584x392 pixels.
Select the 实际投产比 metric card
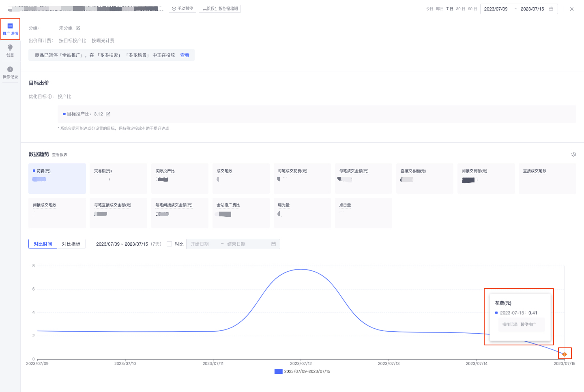tap(180, 178)
